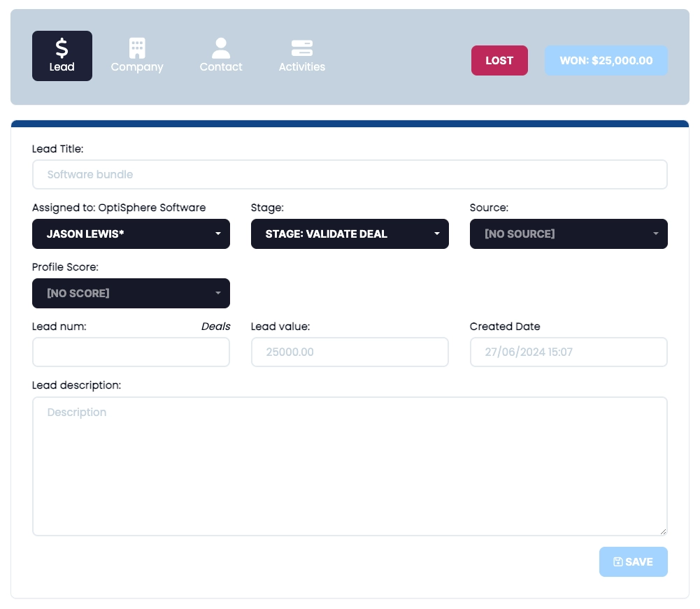The height and width of the screenshot is (609, 700).
Task: Open the Activities tab label
Action: (301, 67)
